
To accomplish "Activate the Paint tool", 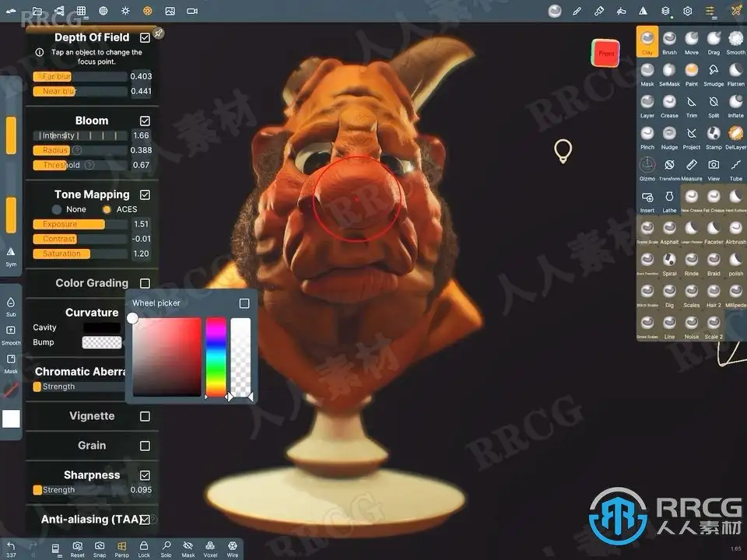I will pos(691,74).
